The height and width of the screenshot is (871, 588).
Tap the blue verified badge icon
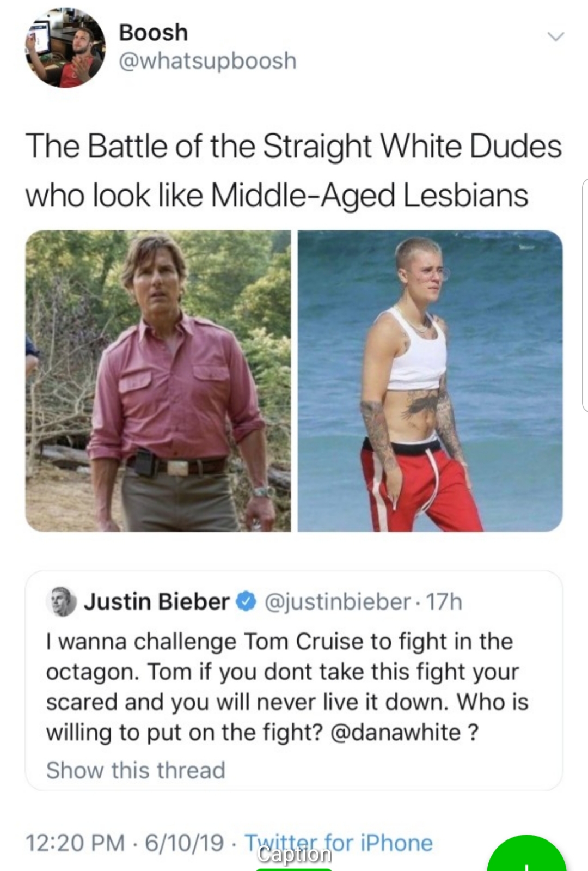[x=246, y=602]
